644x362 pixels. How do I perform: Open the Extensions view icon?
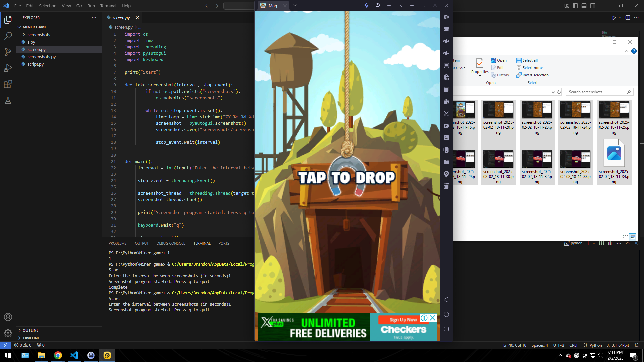[x=8, y=84]
